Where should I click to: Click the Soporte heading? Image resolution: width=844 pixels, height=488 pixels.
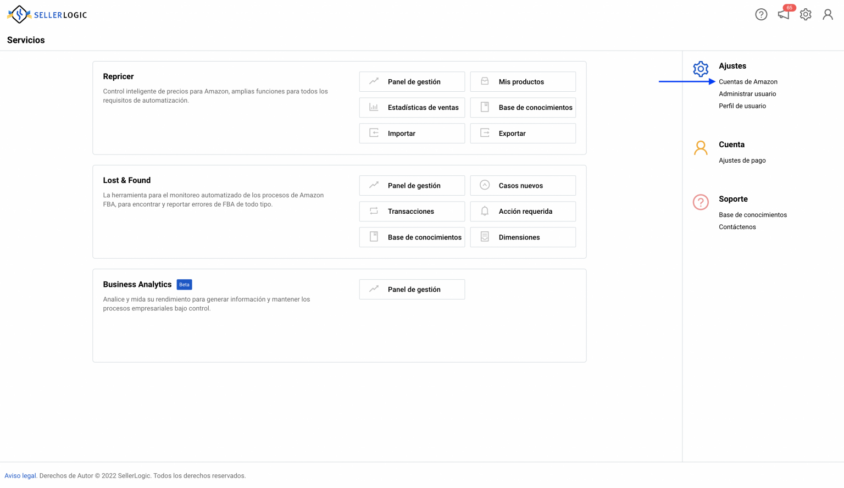click(x=733, y=199)
